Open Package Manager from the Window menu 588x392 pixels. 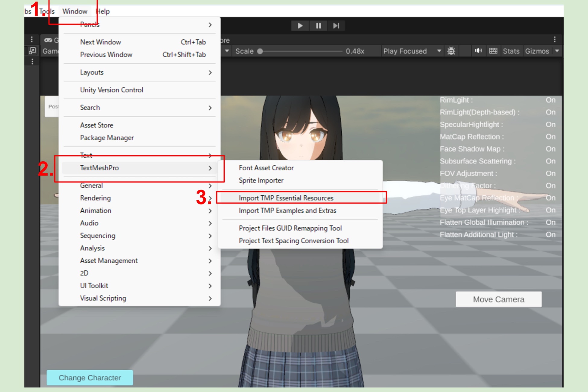[107, 138]
